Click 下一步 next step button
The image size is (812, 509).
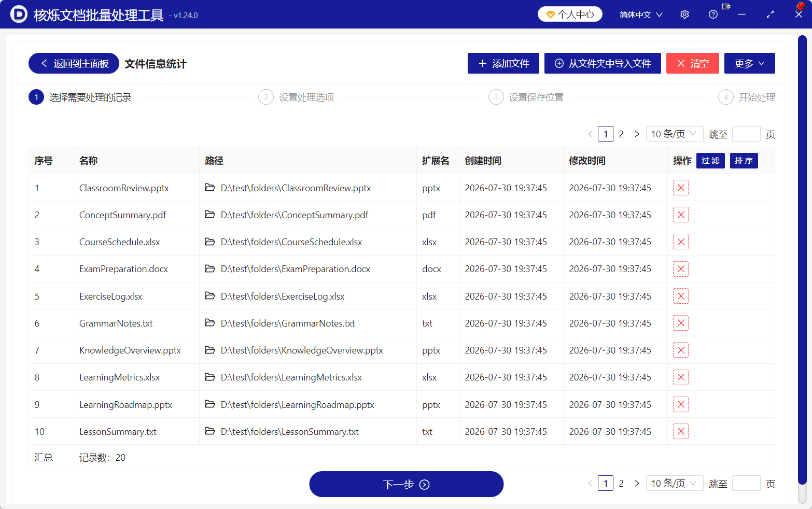pos(407,484)
